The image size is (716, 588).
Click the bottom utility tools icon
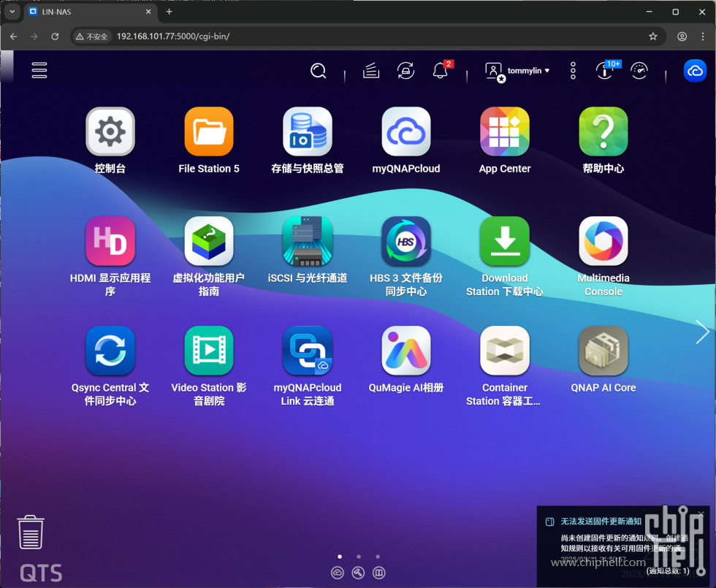coord(358,573)
